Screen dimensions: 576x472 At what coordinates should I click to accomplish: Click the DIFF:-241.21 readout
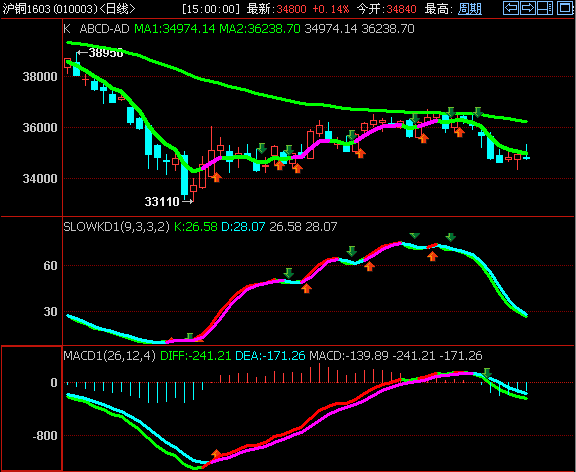(196, 356)
